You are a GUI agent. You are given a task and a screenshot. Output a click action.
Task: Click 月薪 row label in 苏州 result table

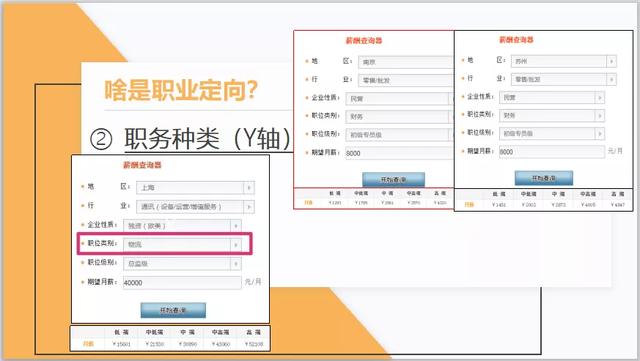pyautogui.click(x=469, y=205)
